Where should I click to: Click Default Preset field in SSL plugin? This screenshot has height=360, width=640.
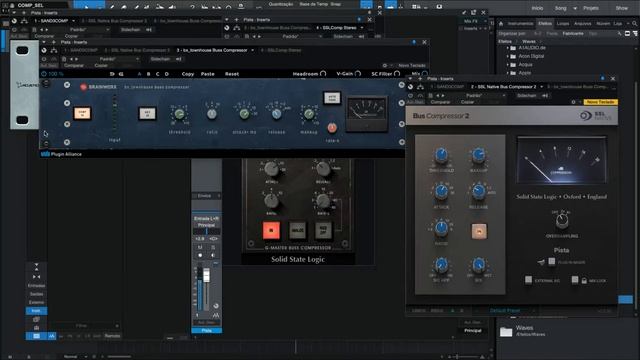click(x=505, y=311)
